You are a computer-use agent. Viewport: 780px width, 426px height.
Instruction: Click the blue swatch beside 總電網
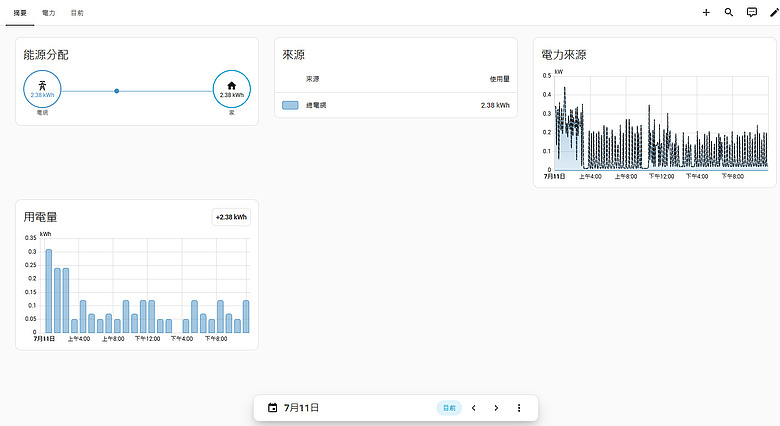click(290, 105)
